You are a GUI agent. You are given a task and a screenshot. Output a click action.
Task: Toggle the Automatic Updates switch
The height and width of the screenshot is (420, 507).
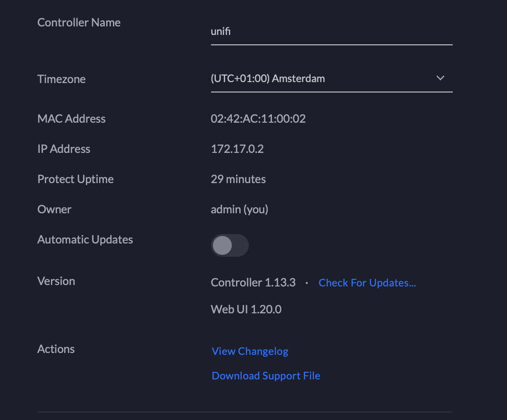230,245
